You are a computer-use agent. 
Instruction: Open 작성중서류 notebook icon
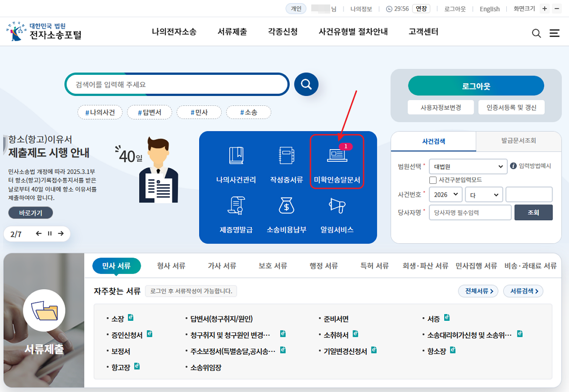click(x=286, y=156)
